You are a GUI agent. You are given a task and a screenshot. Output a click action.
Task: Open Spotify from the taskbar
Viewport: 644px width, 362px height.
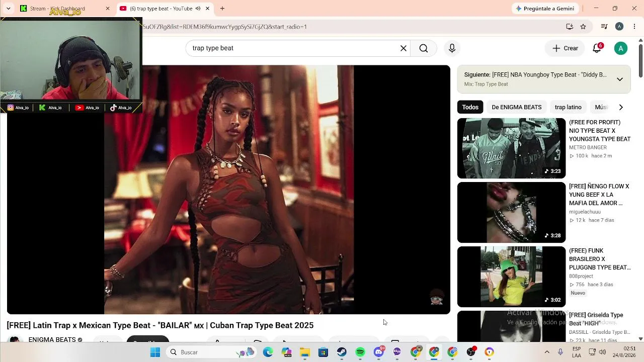pos(360,352)
